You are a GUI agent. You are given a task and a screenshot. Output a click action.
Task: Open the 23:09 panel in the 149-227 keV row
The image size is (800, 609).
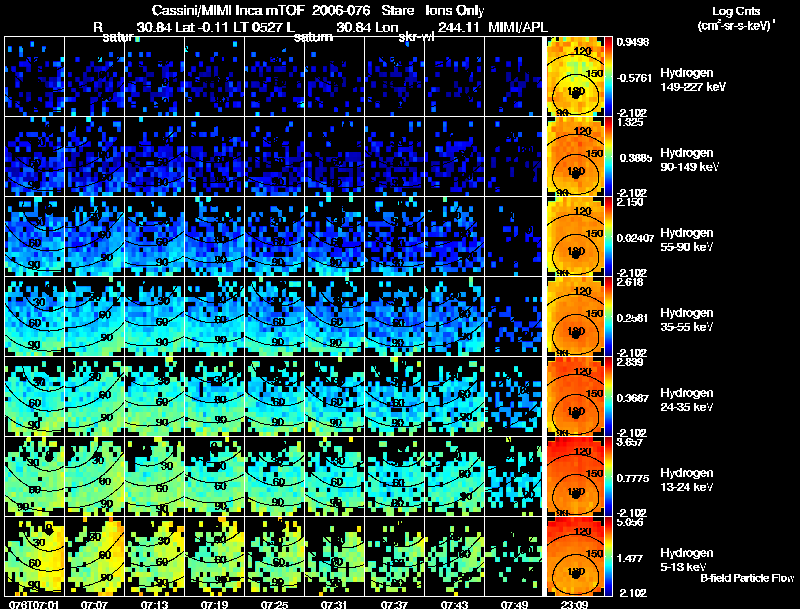[x=576, y=76]
